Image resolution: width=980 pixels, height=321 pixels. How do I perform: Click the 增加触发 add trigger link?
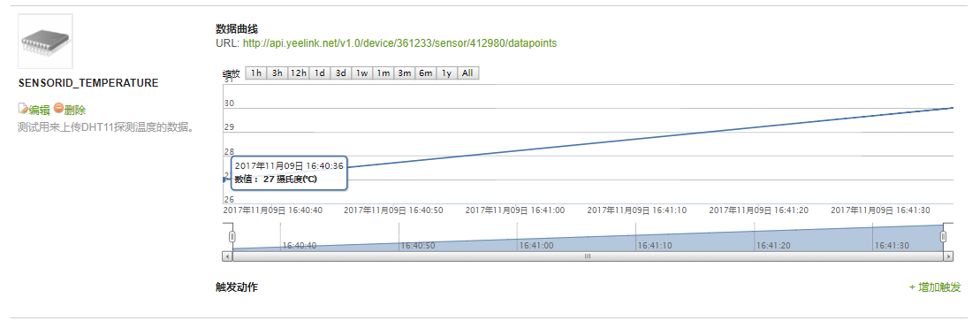click(x=935, y=287)
